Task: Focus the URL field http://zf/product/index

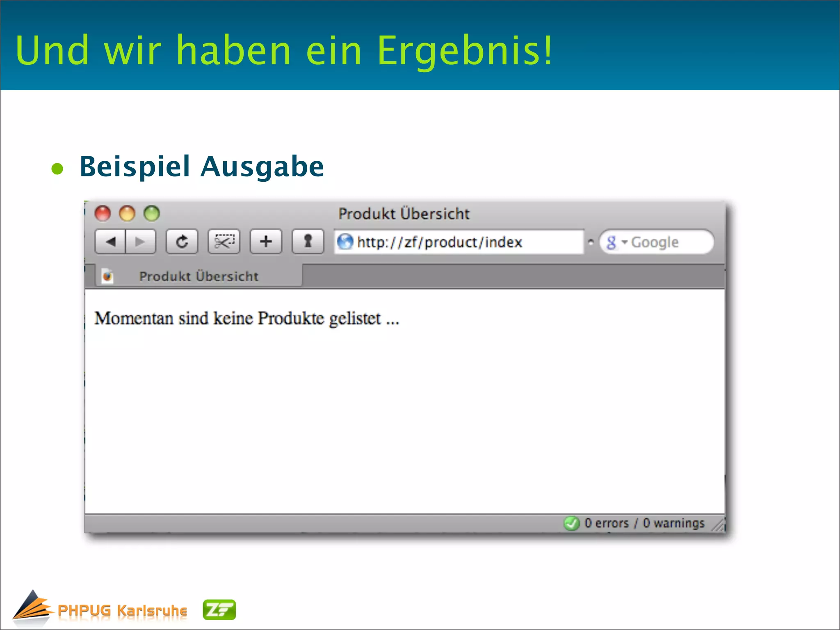Action: tap(459, 242)
